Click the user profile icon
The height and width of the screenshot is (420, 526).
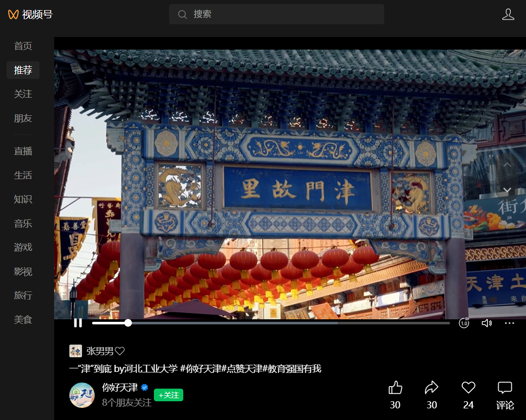(x=508, y=14)
